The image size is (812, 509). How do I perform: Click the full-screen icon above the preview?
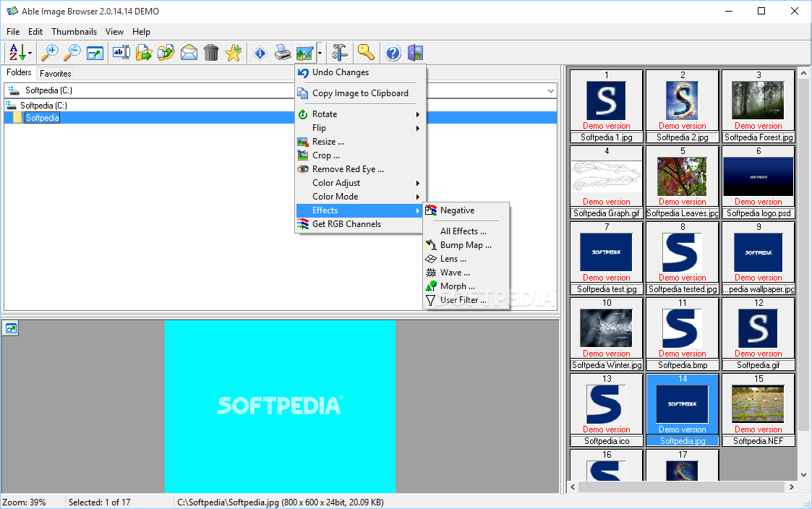point(11,328)
